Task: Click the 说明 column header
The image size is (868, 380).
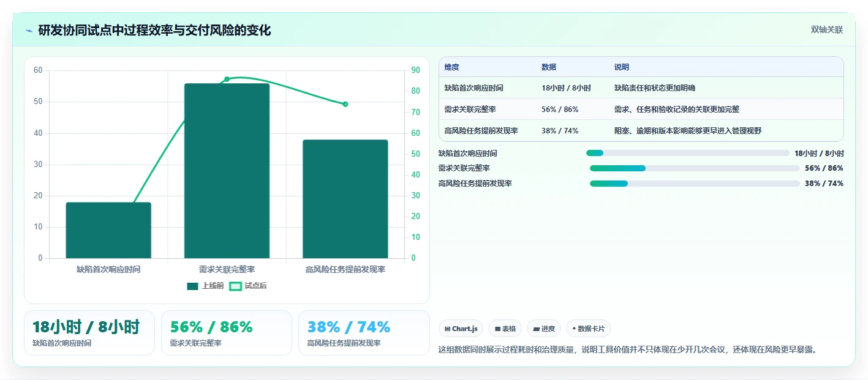Action: click(x=622, y=67)
